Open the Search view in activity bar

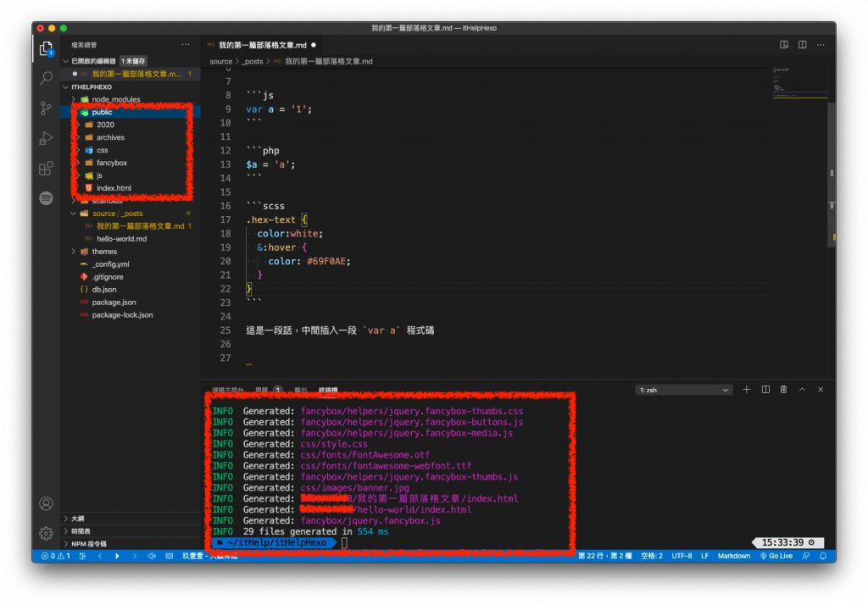click(x=47, y=78)
